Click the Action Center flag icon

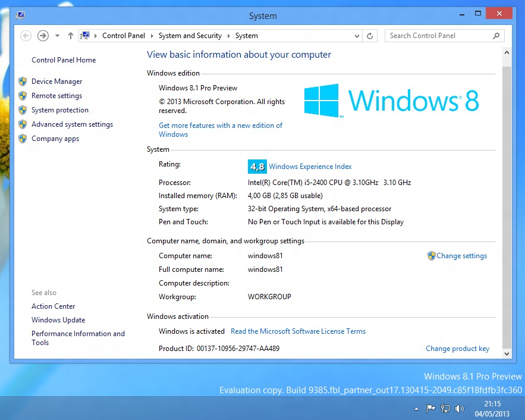[x=431, y=408]
